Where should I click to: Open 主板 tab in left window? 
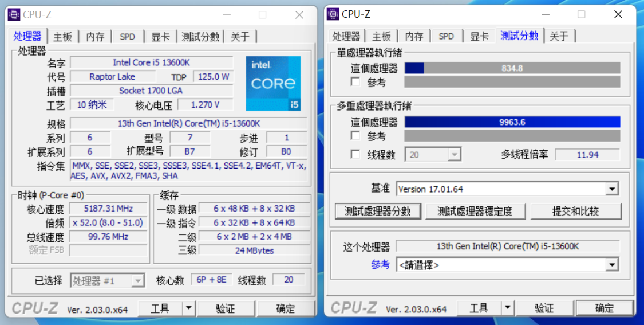coord(63,37)
